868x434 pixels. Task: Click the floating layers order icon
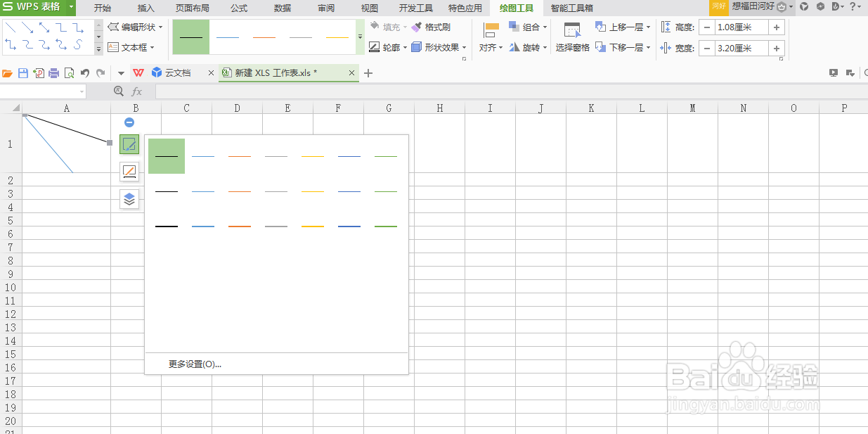pos(129,199)
